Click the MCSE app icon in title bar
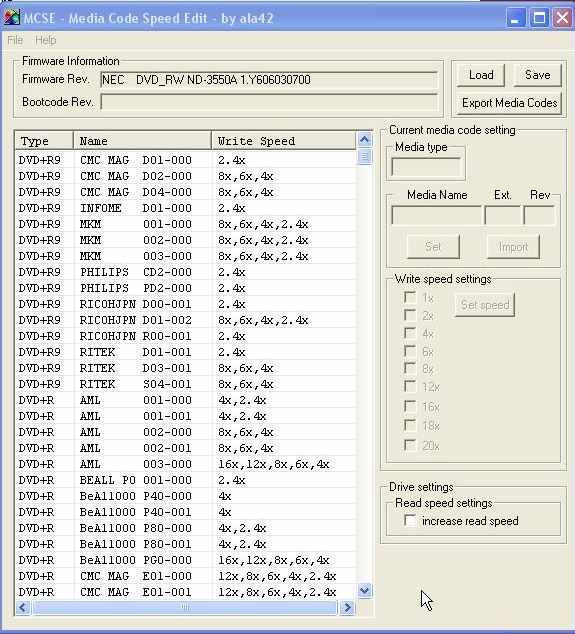This screenshot has height=634, width=575. (x=11, y=17)
